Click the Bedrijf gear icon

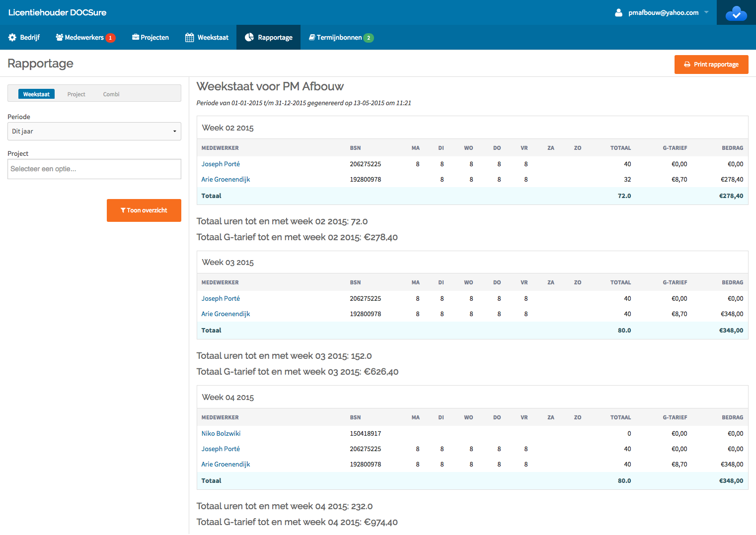coord(12,38)
